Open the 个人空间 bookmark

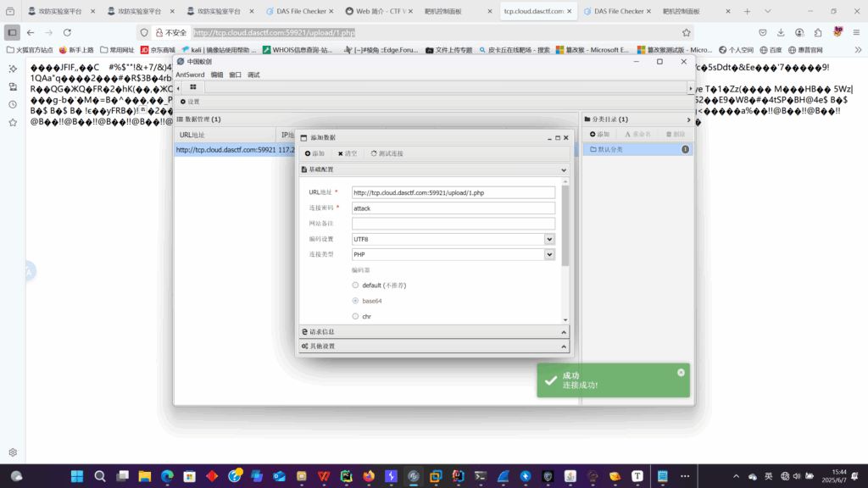[x=737, y=50]
